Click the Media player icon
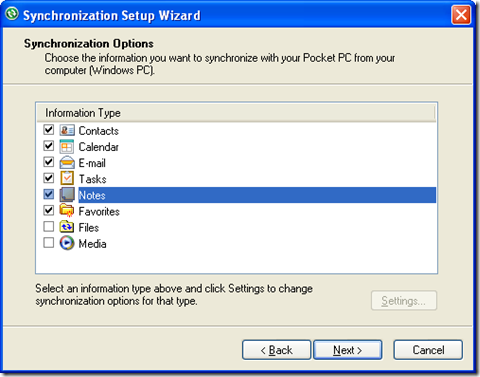This screenshot has width=480, height=377. point(67,243)
